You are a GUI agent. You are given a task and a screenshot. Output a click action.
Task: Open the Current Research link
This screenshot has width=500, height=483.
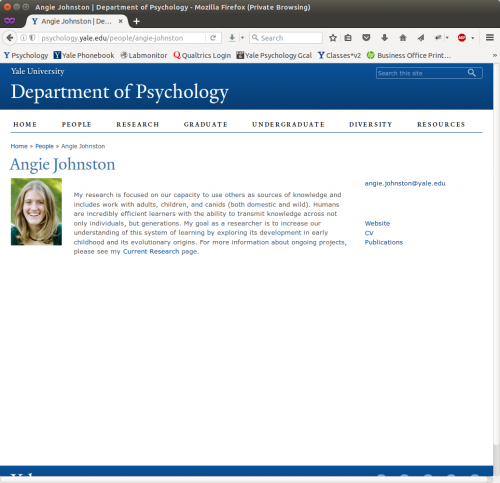click(151, 251)
